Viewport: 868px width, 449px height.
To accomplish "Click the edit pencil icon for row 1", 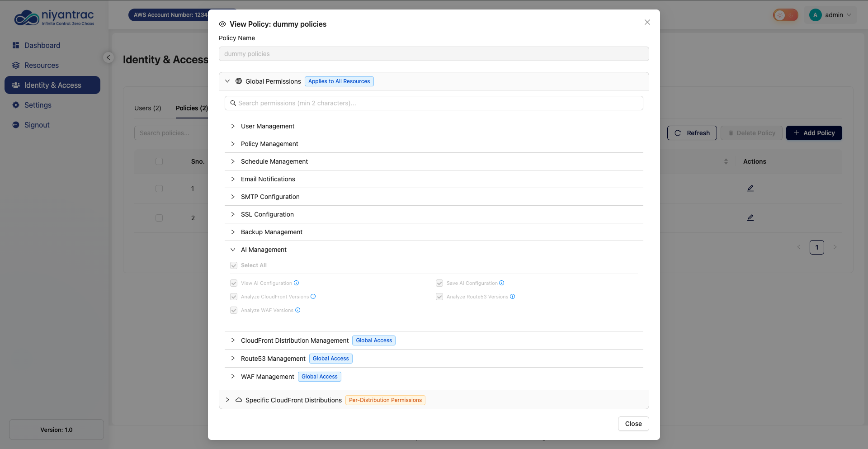I will point(750,188).
